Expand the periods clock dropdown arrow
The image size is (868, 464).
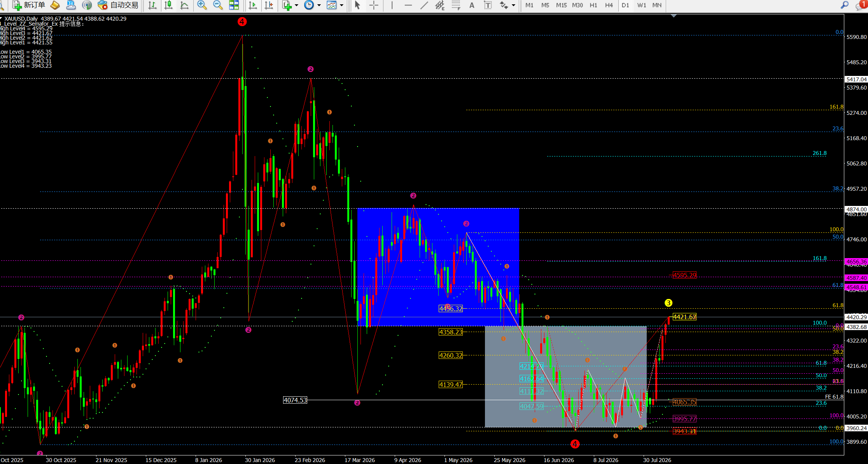319,5
